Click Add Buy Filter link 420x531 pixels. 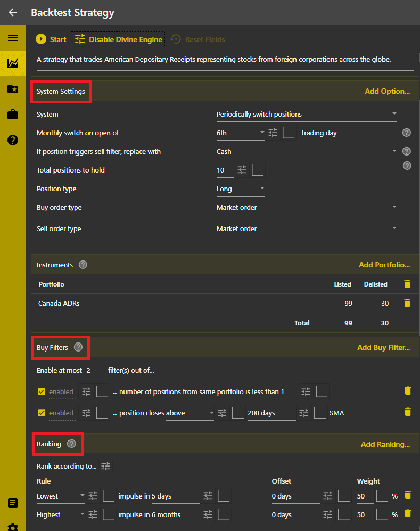point(383,347)
